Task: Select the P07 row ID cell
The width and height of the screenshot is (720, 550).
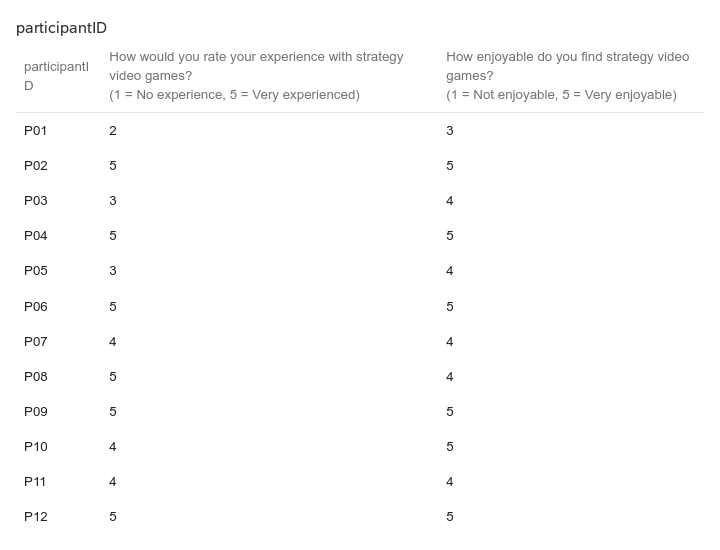Action: pyautogui.click(x=36, y=342)
